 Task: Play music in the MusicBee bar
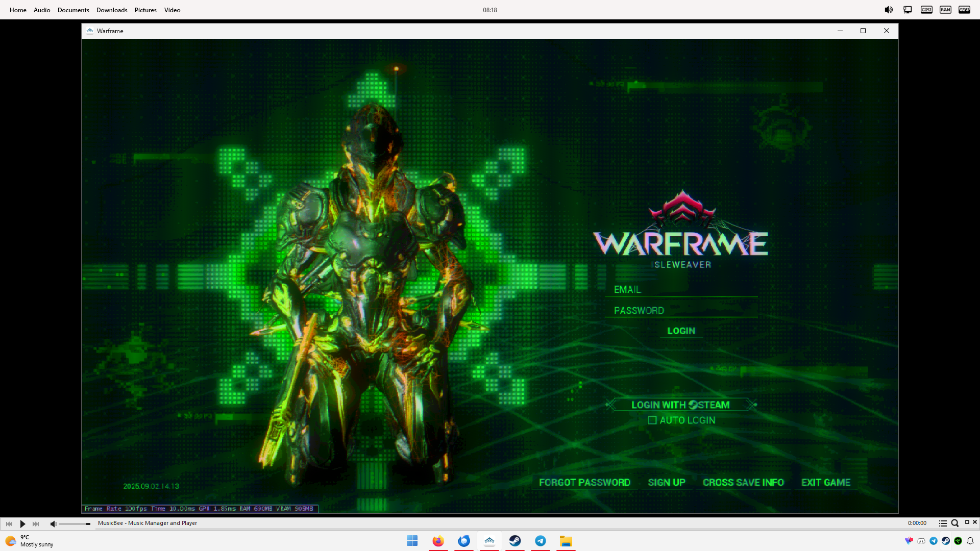coord(22,523)
